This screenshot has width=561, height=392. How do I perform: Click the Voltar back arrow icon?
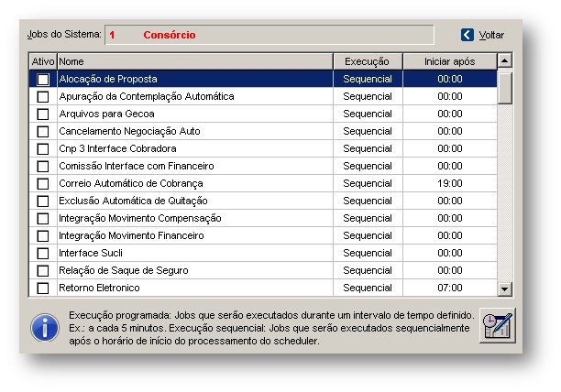tap(467, 35)
